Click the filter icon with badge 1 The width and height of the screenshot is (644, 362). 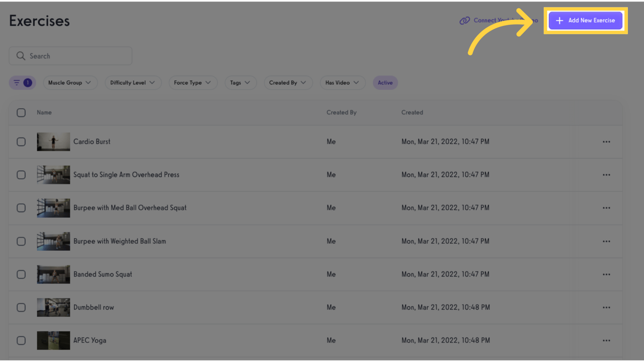click(22, 83)
